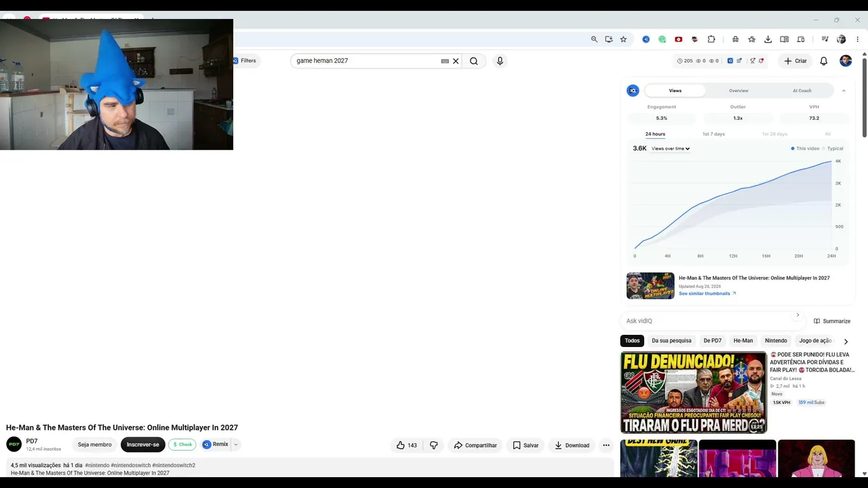This screenshot has width=868, height=488.
Task: Open YouTube notifications bell
Action: click(x=824, y=61)
